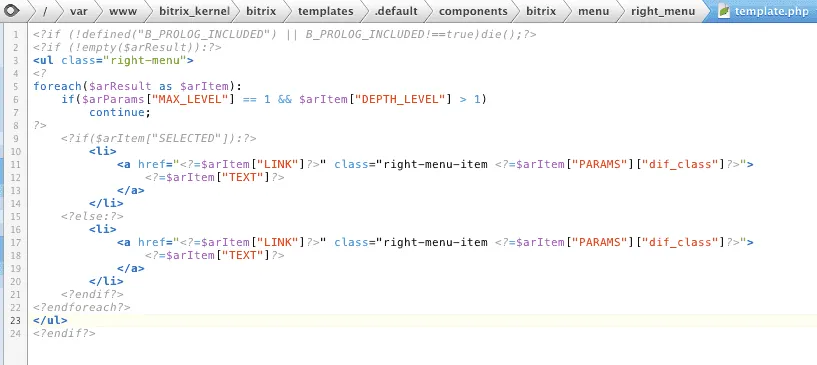The image size is (817, 365).
Task: Click the "MAX_LEVEL" string on line 6
Action: click(190, 99)
